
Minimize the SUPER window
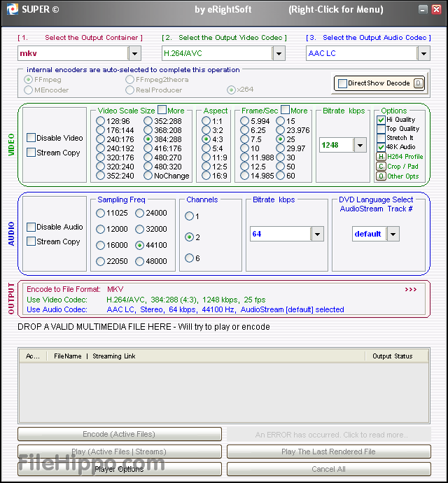tap(423, 10)
